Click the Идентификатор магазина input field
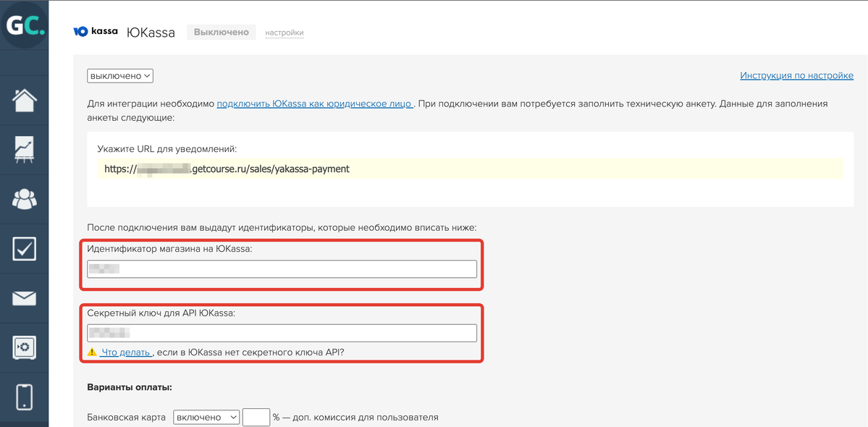This screenshot has width=868, height=427. [x=282, y=269]
